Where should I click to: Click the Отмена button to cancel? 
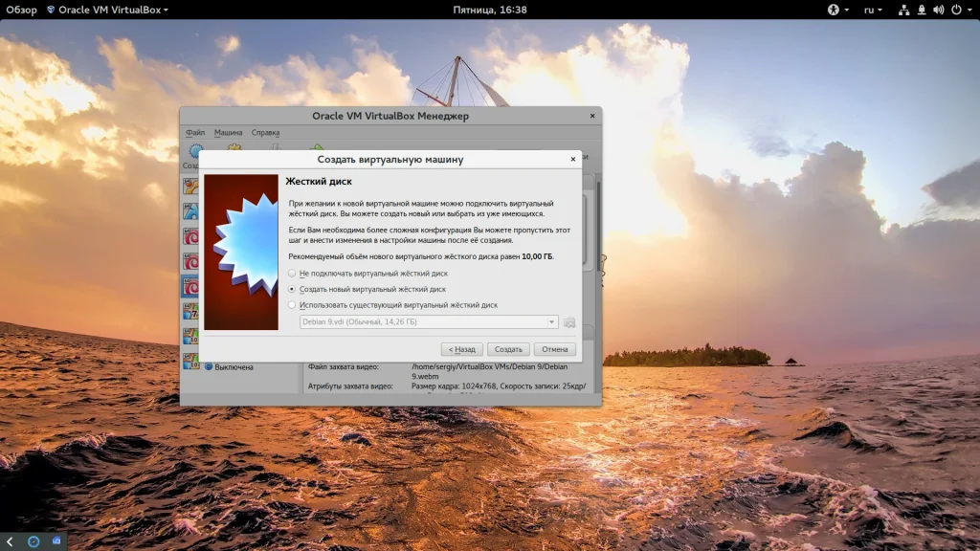(x=555, y=349)
